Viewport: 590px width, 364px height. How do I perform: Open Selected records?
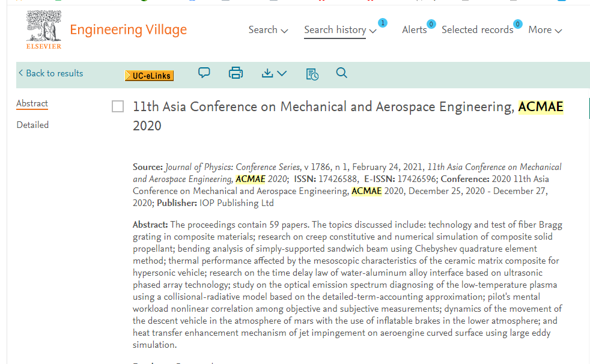(x=477, y=29)
